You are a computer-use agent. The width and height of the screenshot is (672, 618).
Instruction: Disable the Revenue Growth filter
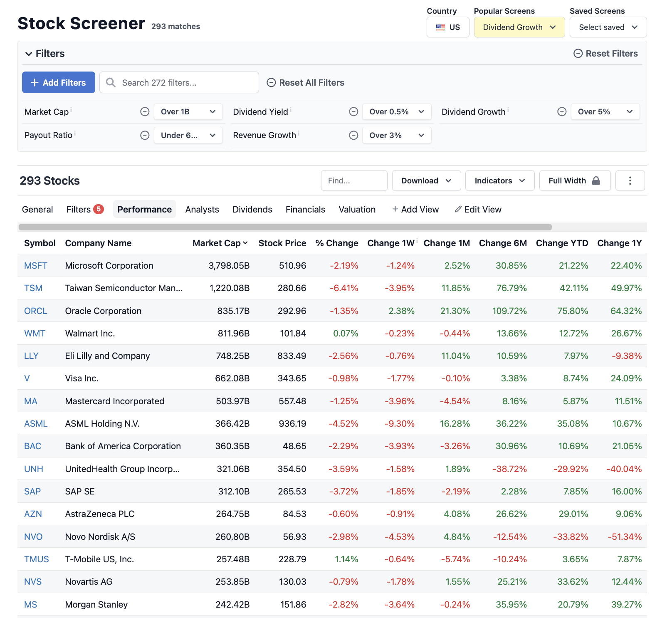tap(353, 135)
